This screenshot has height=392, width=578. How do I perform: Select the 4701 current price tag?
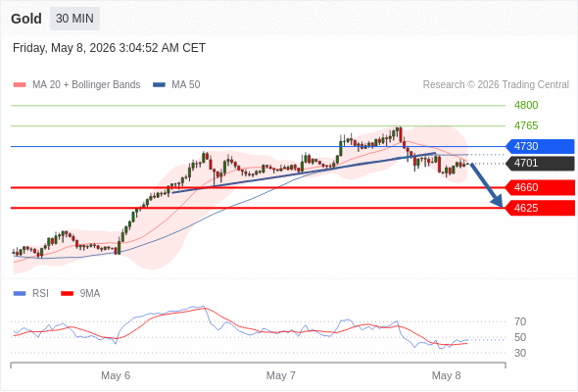(540, 163)
